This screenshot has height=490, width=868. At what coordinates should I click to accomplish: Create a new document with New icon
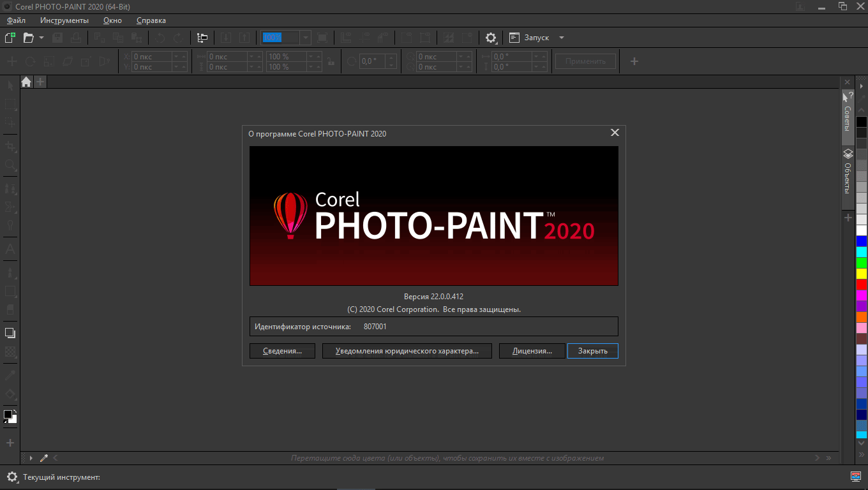coord(10,38)
